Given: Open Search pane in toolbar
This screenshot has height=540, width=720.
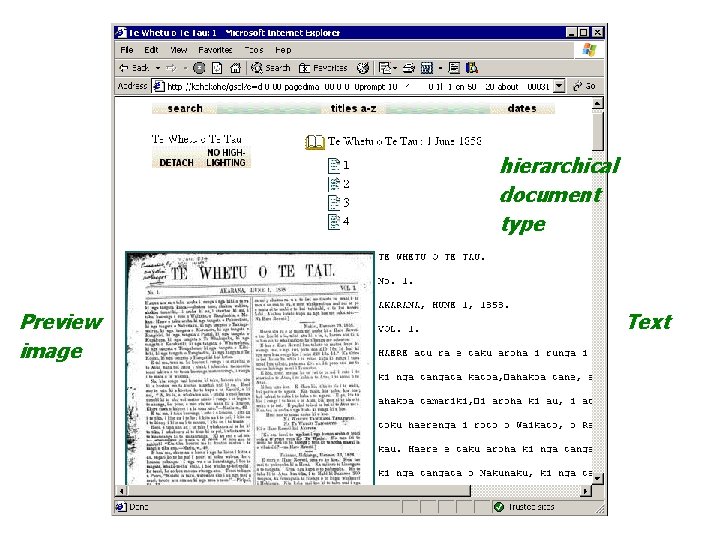Looking at the screenshot, I should click(x=271, y=68).
